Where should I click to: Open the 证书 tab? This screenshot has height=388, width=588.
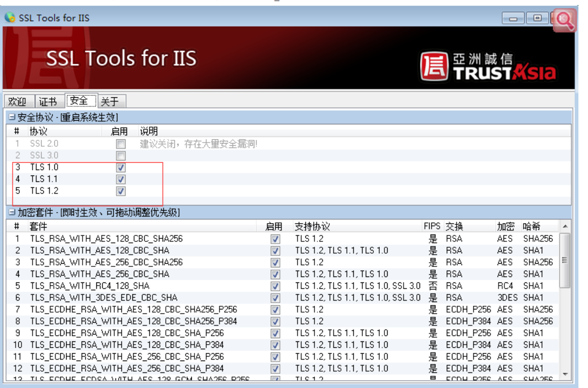[x=48, y=101]
